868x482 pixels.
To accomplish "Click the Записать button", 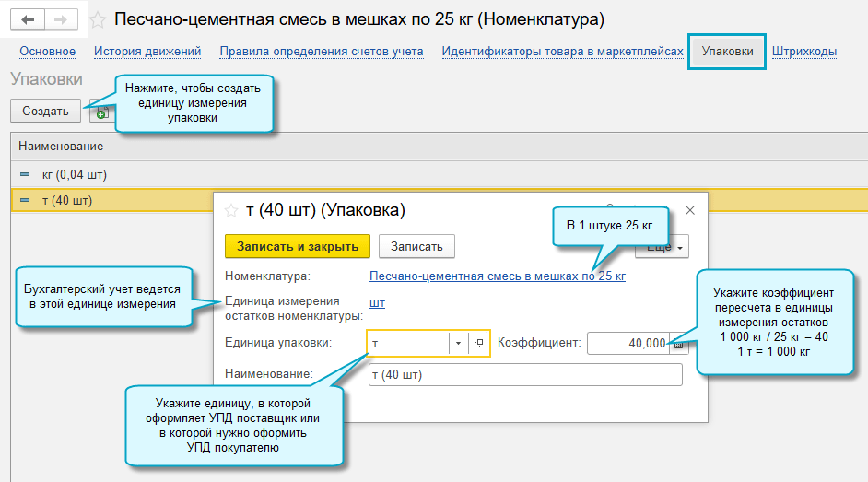I will click(416, 246).
